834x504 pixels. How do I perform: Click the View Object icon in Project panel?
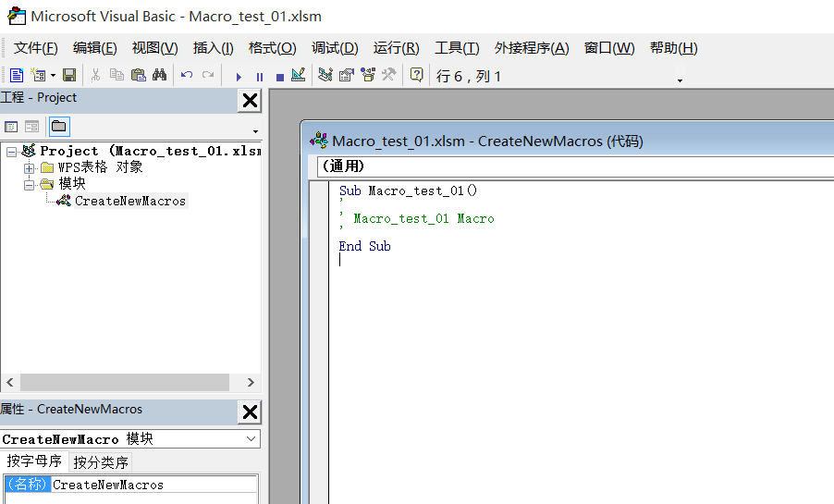point(32,127)
